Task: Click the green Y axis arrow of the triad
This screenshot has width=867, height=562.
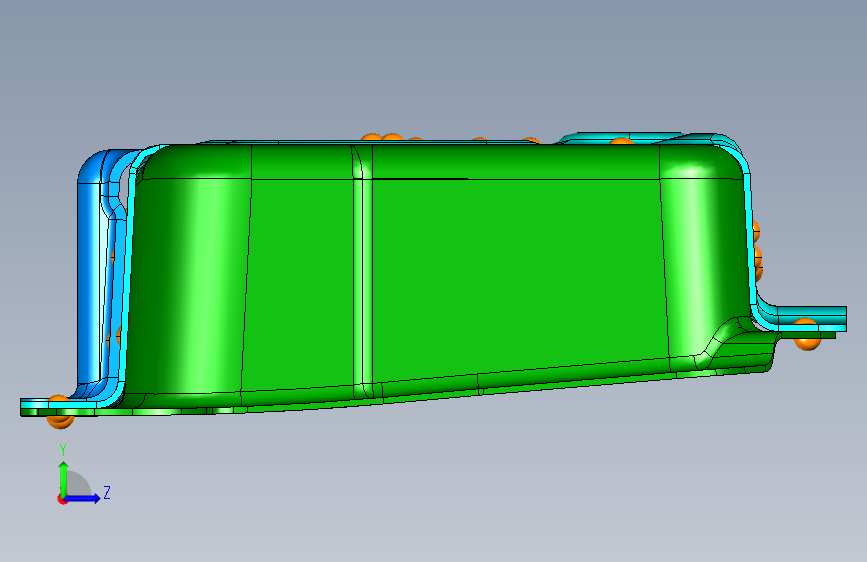Action: (x=64, y=478)
